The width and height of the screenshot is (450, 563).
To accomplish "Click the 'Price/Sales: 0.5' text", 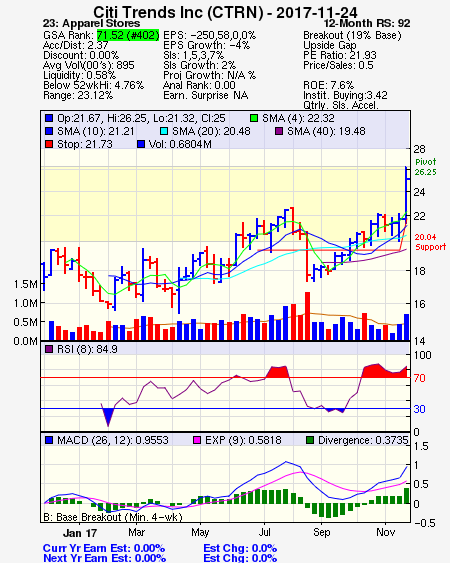I will coord(338,65).
